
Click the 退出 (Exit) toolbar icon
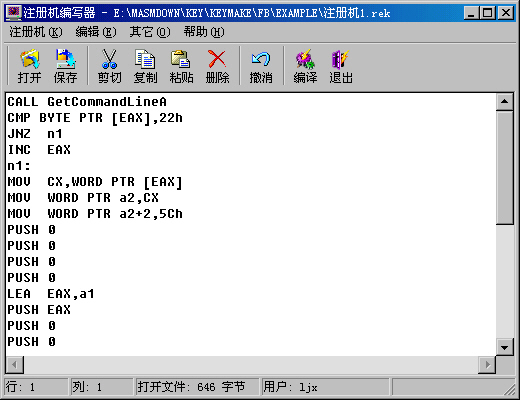click(x=341, y=66)
